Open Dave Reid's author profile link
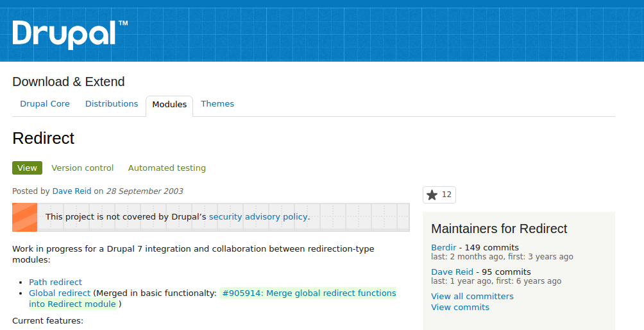Screen dimensions: 644x330 [x=72, y=191]
